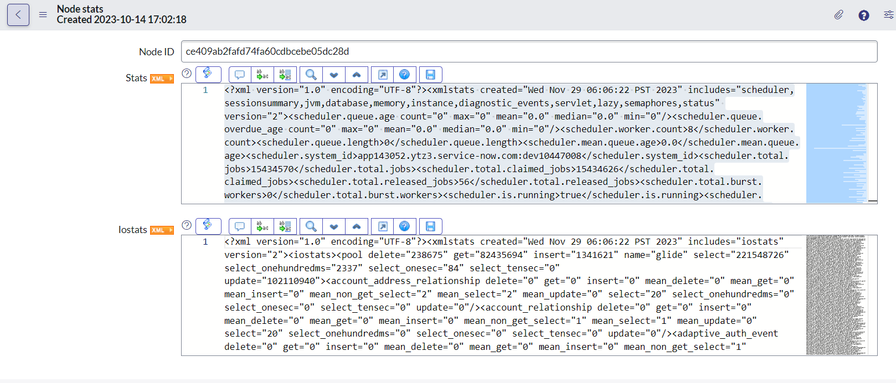Click Find Previous up chevron in Stats toolbar
Viewport: 896px width, 383px height.
point(356,74)
